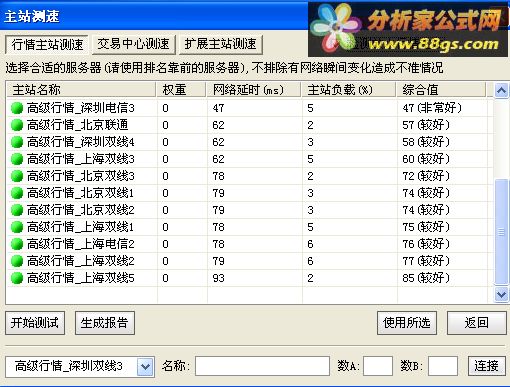
Task: Click green status icon for 北京双线3
Action: (17, 176)
